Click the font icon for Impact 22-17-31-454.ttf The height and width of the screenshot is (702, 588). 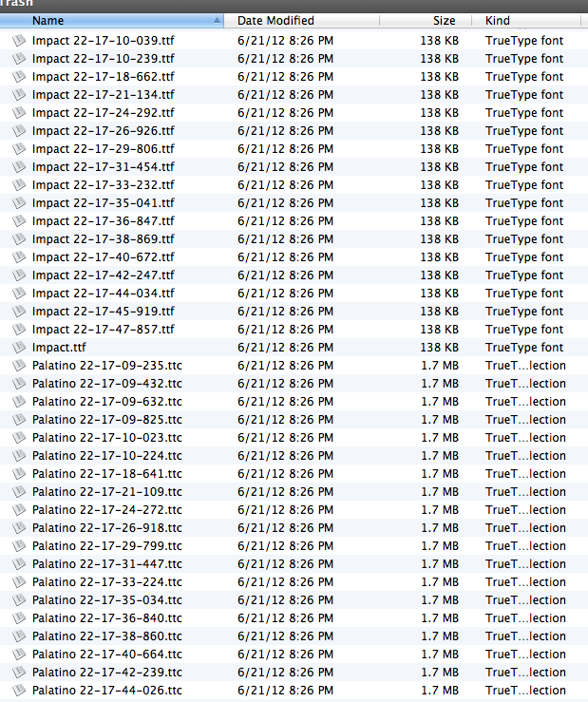tap(19, 167)
